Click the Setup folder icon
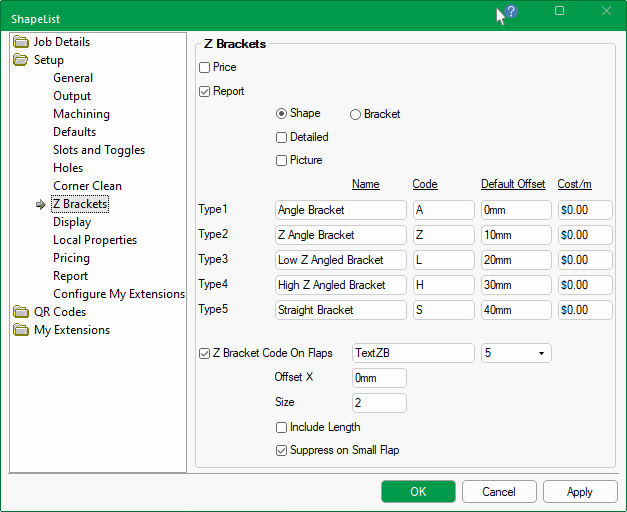The image size is (627, 512). tap(21, 60)
